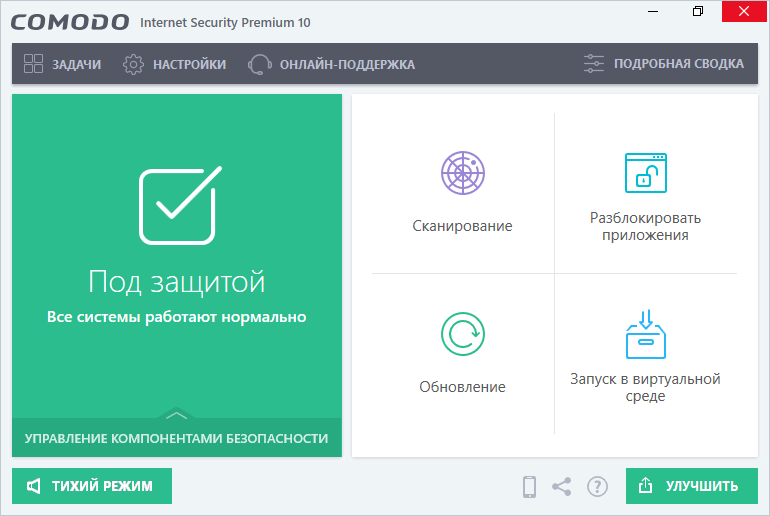Click the Запуск в виртуальной среде label
This screenshot has height=516, width=770.
645,387
